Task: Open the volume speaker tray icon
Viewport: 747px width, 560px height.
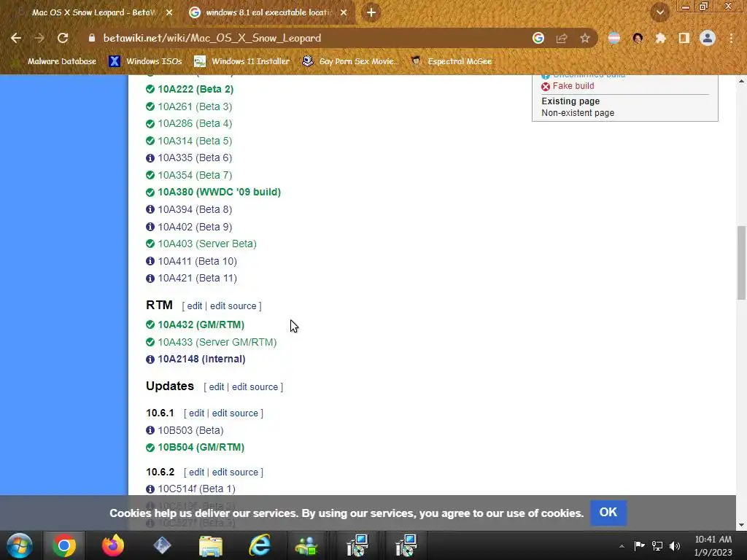Action: coord(675,545)
